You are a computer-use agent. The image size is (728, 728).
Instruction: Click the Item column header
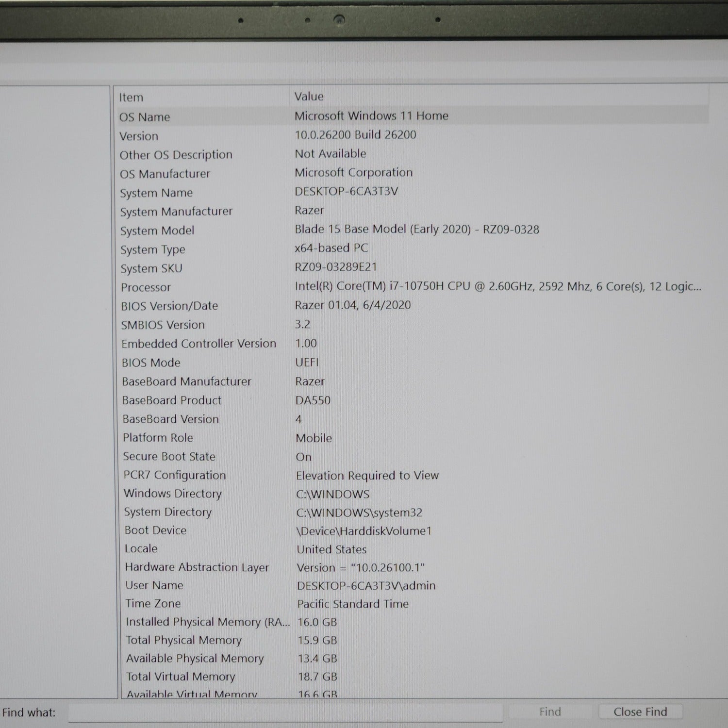(x=132, y=98)
